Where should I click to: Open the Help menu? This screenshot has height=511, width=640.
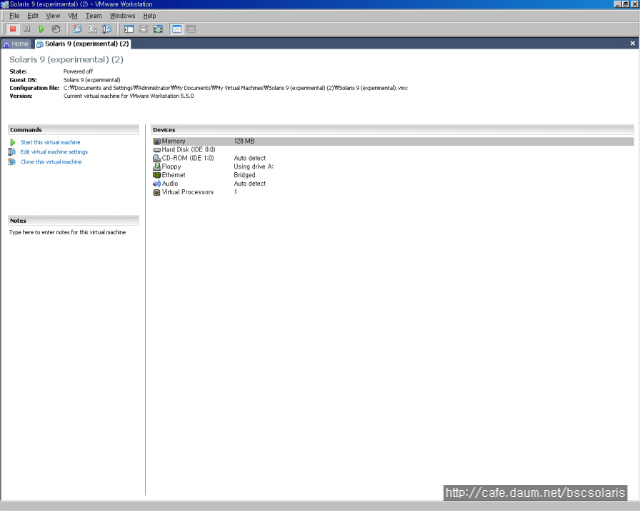click(149, 16)
